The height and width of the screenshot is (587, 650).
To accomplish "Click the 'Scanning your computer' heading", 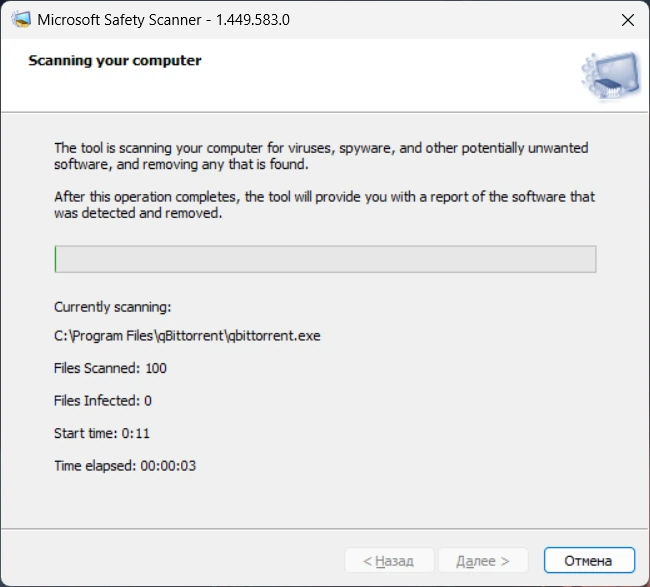I will click(115, 61).
